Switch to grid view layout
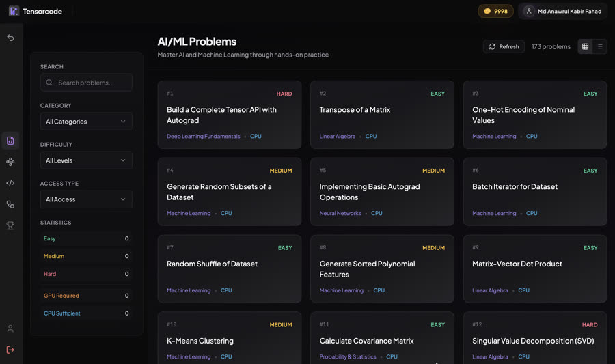Viewport: 615px width, 364px height. tap(585, 46)
